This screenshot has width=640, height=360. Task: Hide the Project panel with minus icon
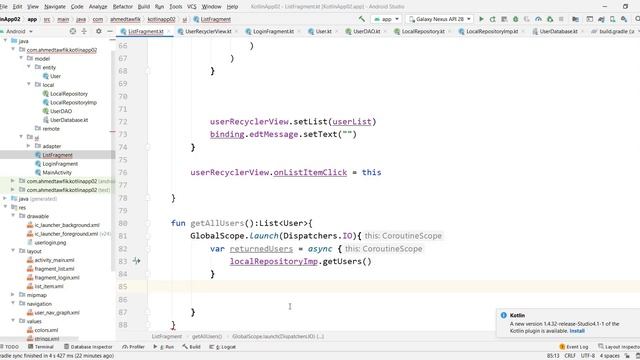(110, 31)
